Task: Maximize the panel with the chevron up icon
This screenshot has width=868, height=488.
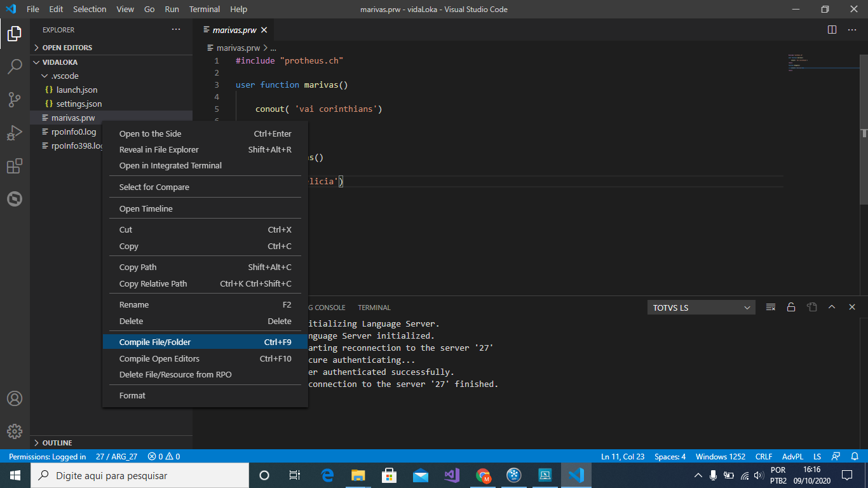Action: pos(832,307)
